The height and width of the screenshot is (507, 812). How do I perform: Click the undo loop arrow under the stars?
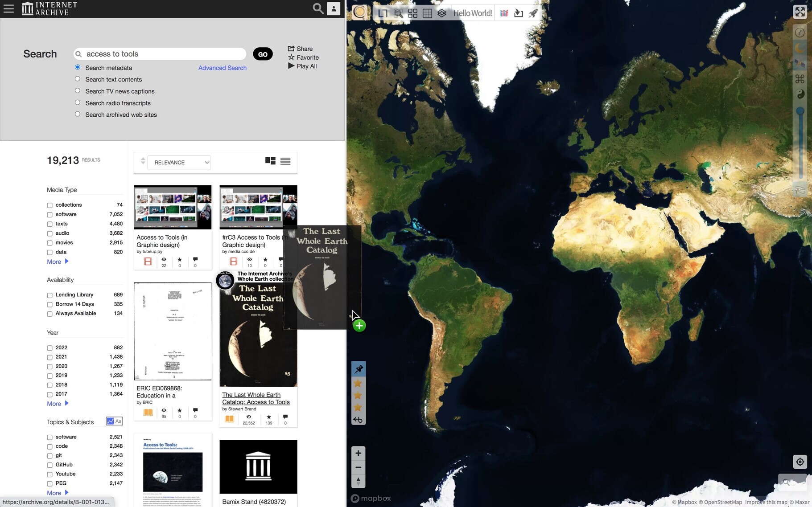pos(358,420)
